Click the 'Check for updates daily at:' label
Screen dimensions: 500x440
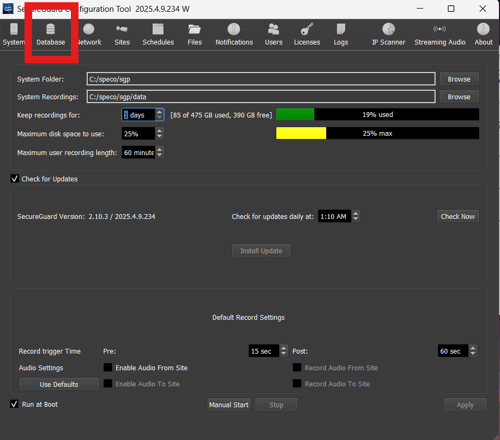point(273,216)
